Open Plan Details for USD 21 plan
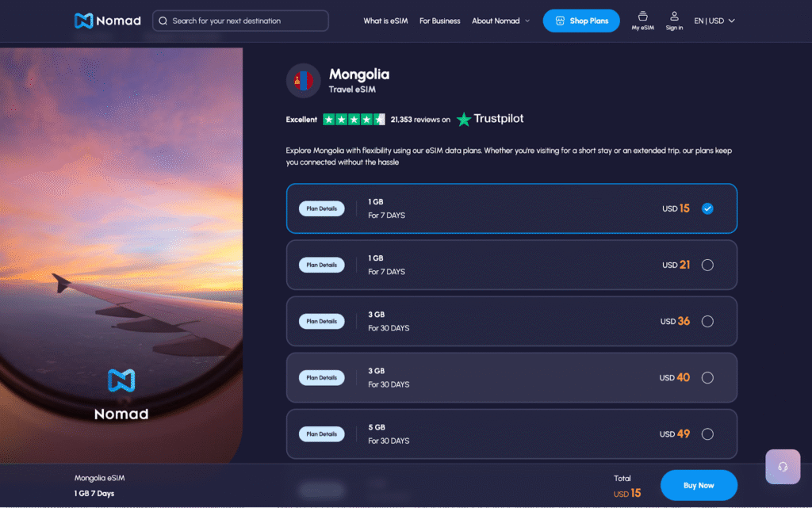 click(x=322, y=265)
